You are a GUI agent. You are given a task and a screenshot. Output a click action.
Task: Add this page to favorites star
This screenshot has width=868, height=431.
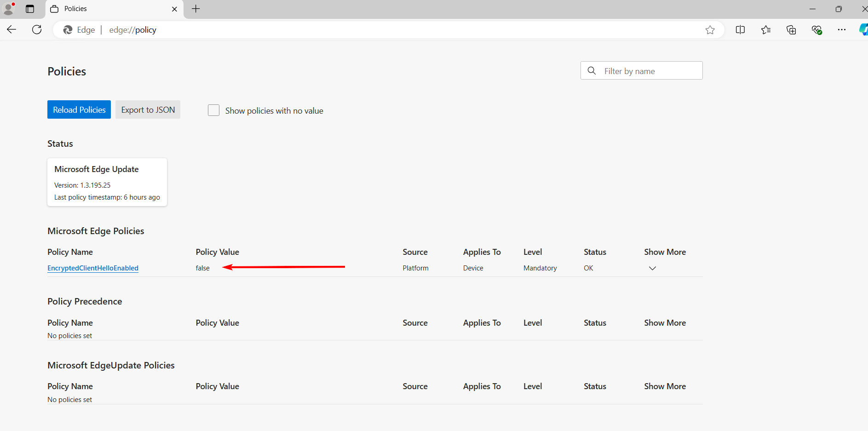[x=710, y=30]
